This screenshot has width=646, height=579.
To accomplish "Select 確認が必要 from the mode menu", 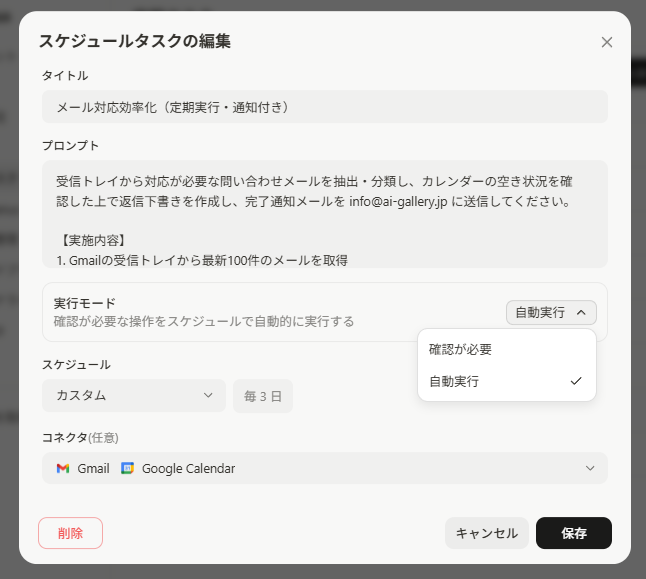I will pos(460,350).
